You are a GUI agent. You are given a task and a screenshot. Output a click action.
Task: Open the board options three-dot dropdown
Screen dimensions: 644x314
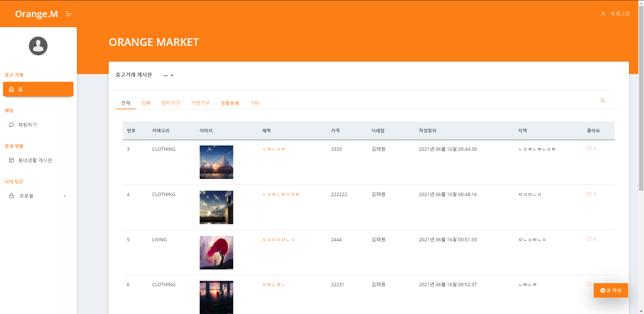[168, 75]
